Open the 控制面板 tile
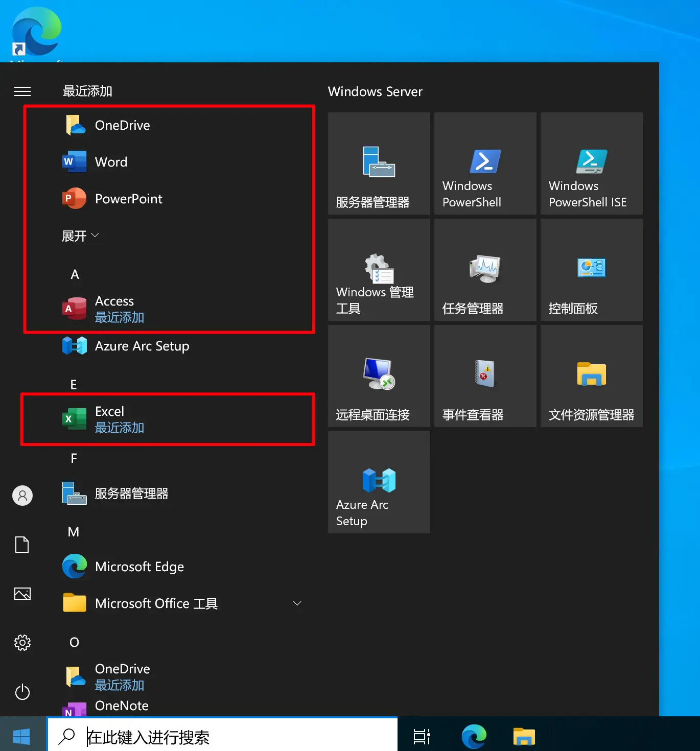Image resolution: width=700 pixels, height=751 pixels. [592, 270]
